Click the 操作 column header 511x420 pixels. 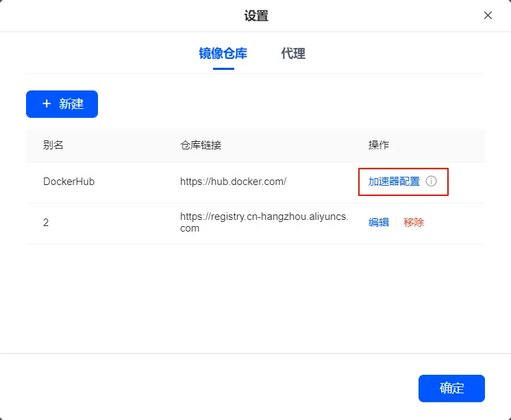[x=379, y=145]
